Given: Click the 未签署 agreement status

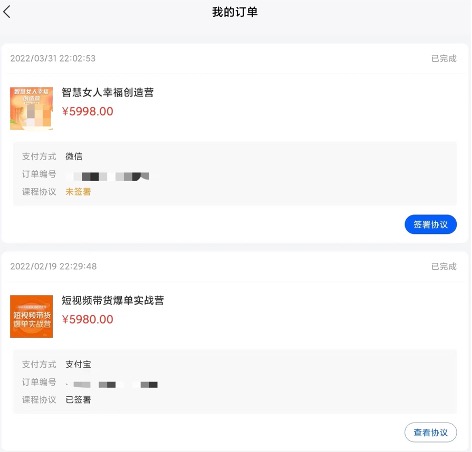Looking at the screenshot, I should 78,192.
